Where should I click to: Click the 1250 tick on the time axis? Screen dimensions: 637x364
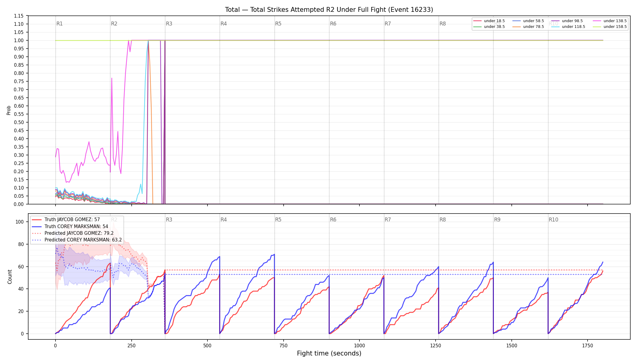click(x=436, y=345)
